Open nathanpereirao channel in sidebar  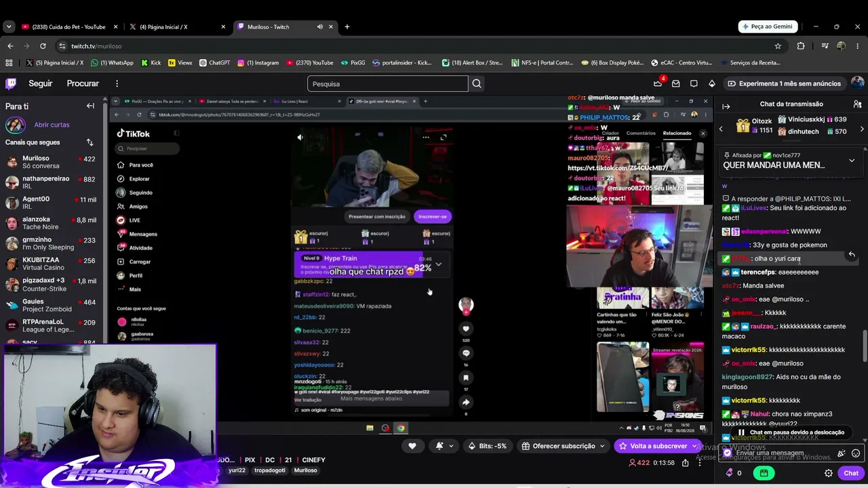click(x=52, y=182)
